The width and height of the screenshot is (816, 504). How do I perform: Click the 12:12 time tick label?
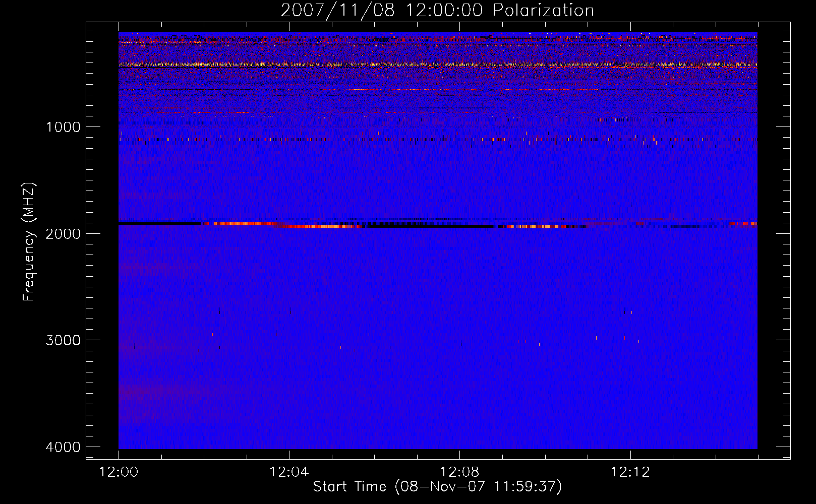pyautogui.click(x=630, y=472)
